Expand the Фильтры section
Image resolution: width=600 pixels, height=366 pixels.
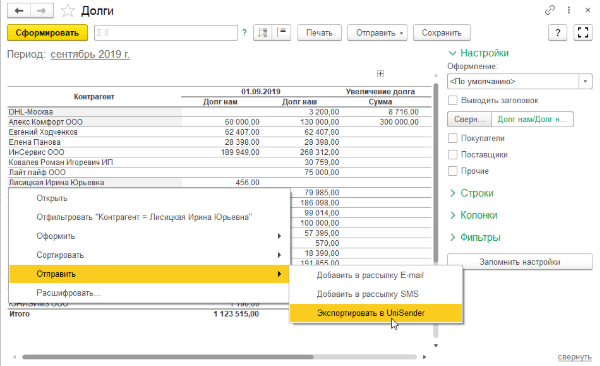click(475, 237)
